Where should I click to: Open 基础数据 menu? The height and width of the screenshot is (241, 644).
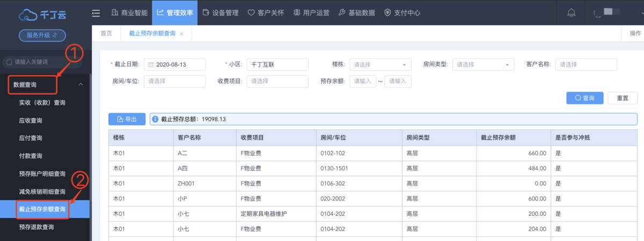point(356,13)
